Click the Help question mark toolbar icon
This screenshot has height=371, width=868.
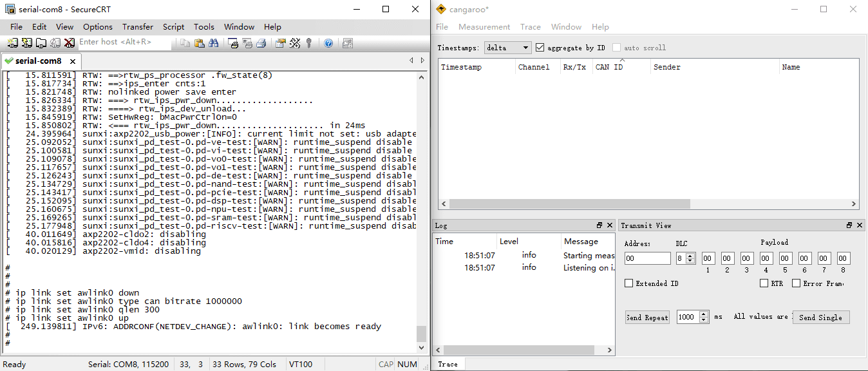pyautogui.click(x=328, y=43)
